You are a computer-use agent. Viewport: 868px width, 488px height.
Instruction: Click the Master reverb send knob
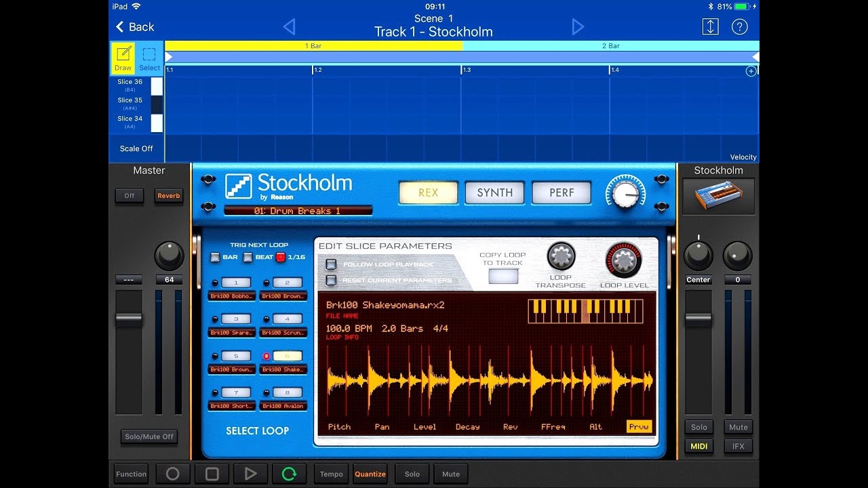point(169,256)
